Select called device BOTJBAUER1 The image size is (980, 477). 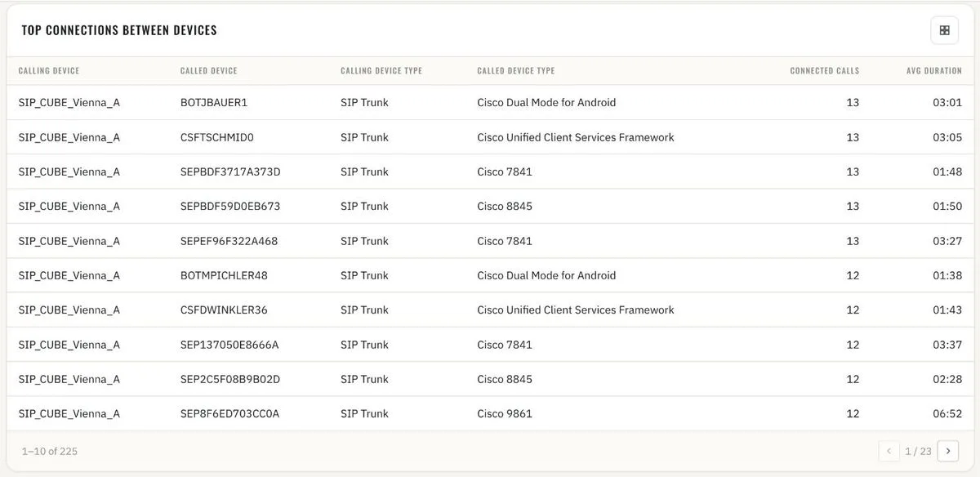214,103
